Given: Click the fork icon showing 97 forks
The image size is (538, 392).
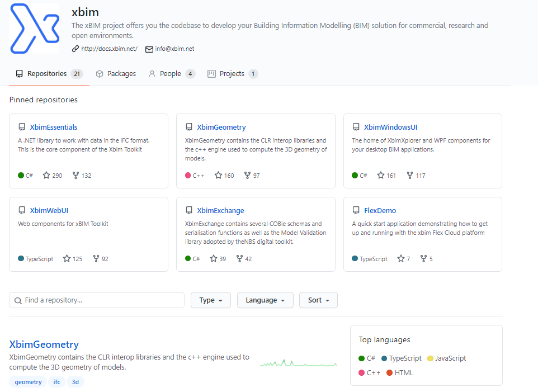Looking at the screenshot, I should 247,175.
